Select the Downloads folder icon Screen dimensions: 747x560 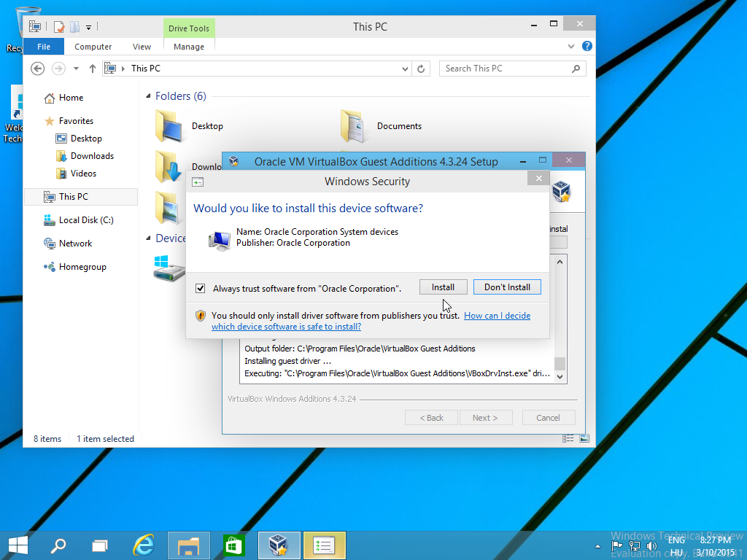click(x=169, y=167)
